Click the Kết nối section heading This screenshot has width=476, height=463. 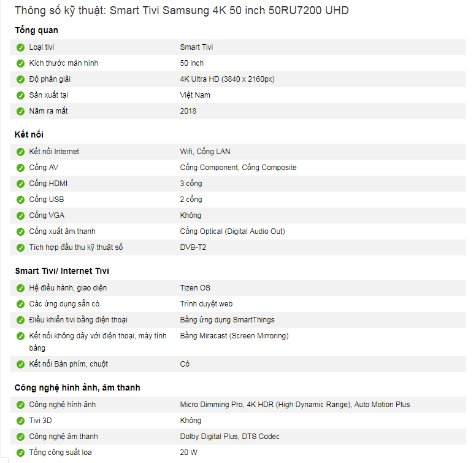29,134
